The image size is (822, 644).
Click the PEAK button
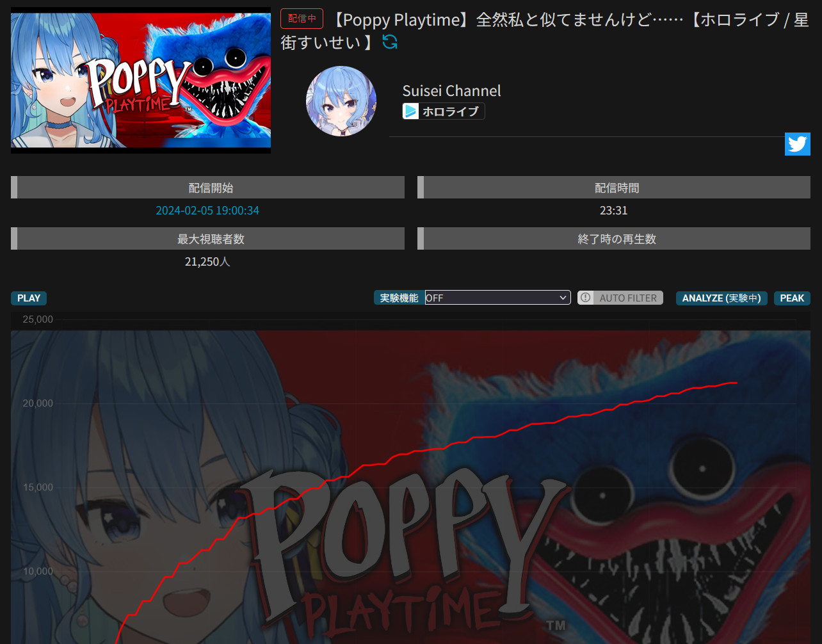click(x=792, y=298)
